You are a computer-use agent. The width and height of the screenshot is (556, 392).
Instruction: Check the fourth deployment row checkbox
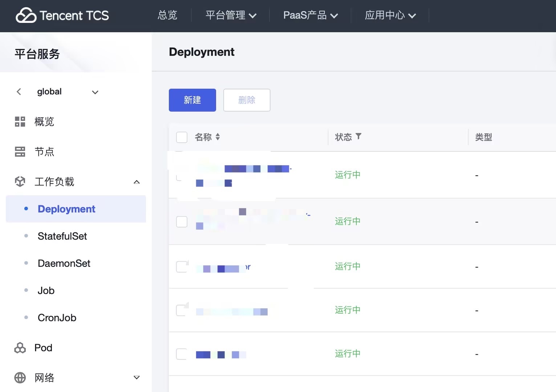[x=182, y=310]
